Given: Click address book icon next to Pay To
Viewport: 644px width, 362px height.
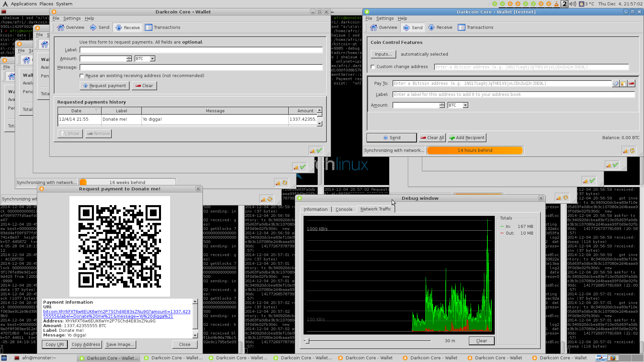Looking at the screenshot, I should (x=616, y=83).
